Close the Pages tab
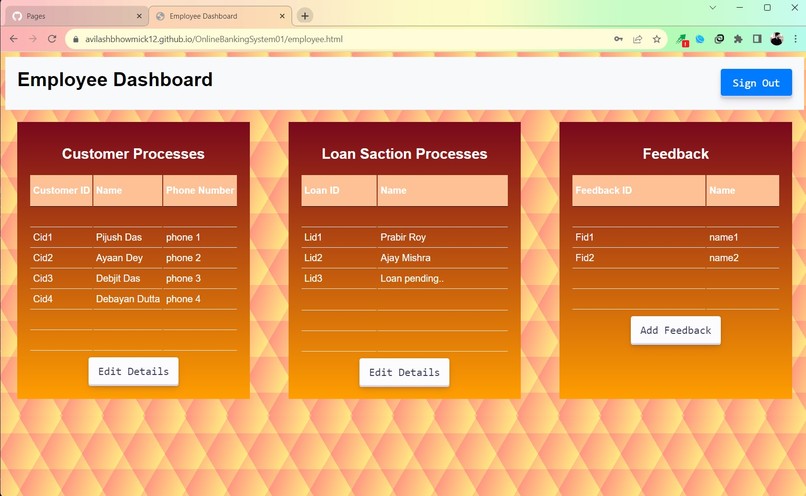The image size is (806, 496). (x=139, y=16)
